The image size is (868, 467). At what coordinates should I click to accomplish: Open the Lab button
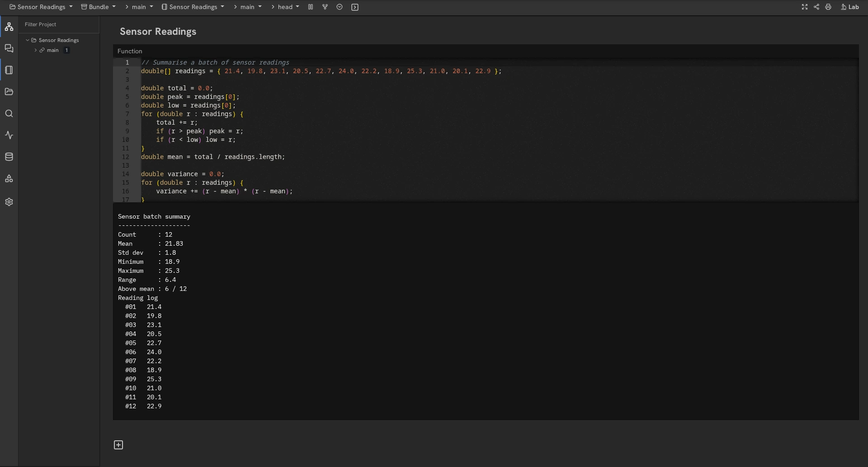point(850,7)
